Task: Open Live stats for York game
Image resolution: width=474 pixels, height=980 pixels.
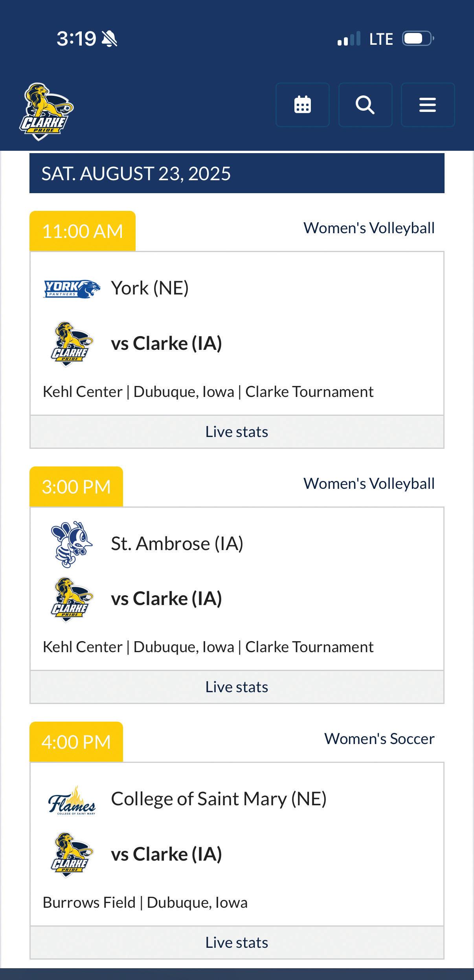Action: pos(237,432)
